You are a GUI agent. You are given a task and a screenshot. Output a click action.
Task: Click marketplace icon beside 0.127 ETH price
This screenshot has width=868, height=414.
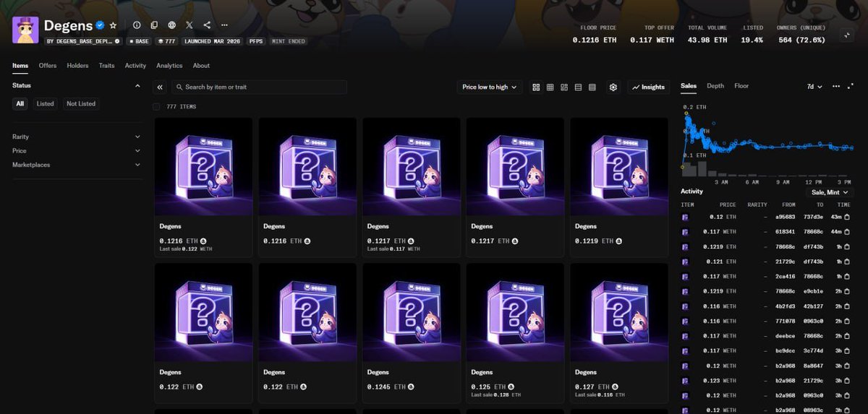click(614, 387)
